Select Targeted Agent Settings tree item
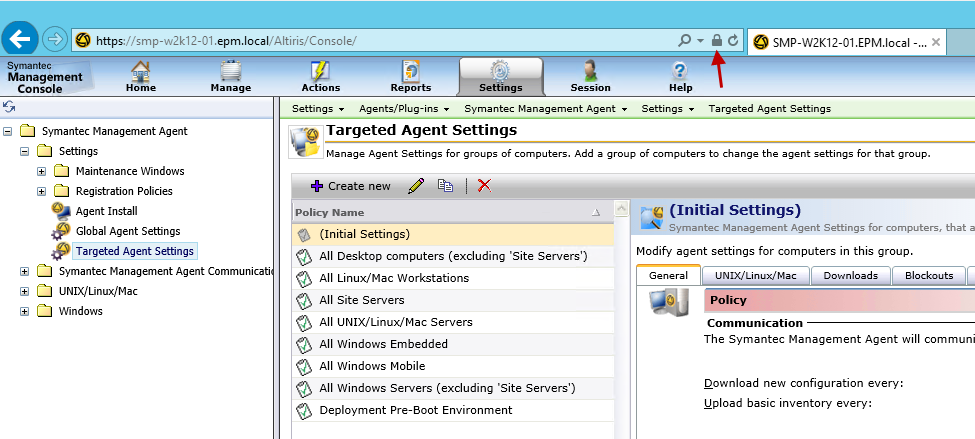Screen dimensions: 975x439 (x=134, y=251)
